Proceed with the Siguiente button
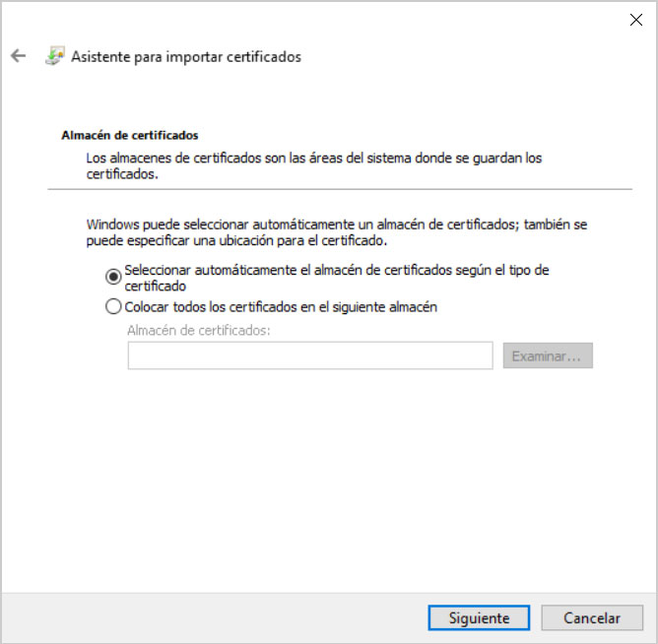 [479, 617]
